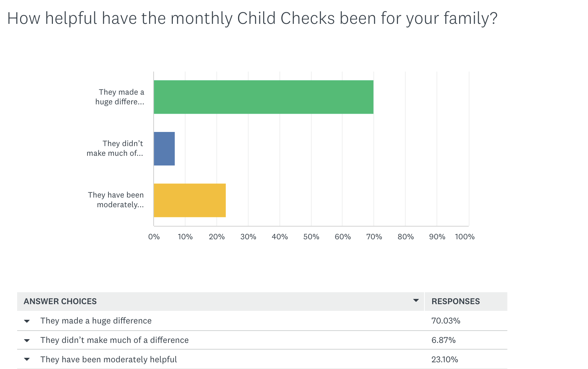
Task: Click the 6.87% response value
Action: 443,340
